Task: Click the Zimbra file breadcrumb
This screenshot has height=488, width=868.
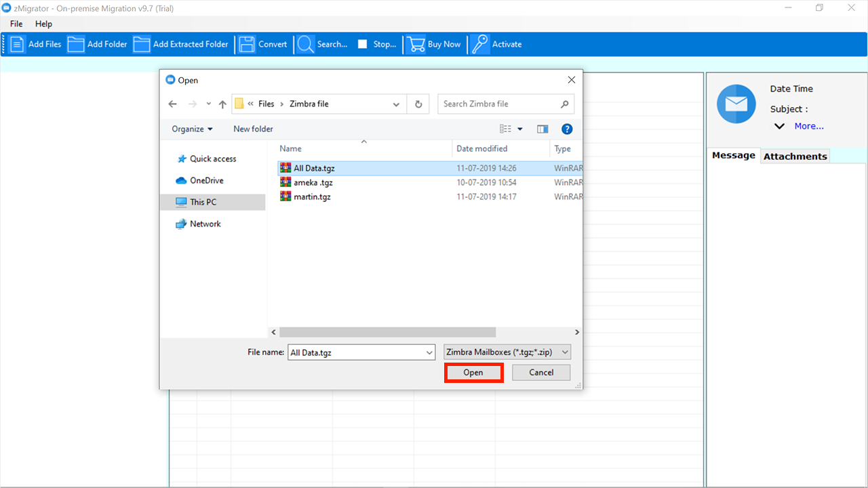Action: [309, 104]
